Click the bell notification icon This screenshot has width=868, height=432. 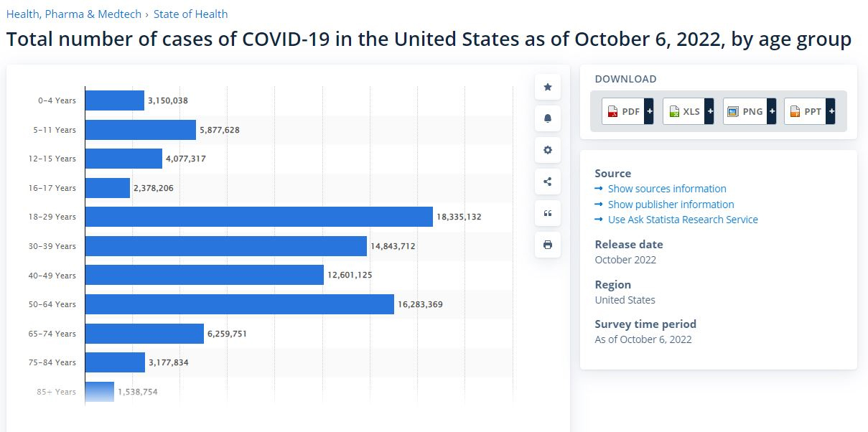point(548,118)
